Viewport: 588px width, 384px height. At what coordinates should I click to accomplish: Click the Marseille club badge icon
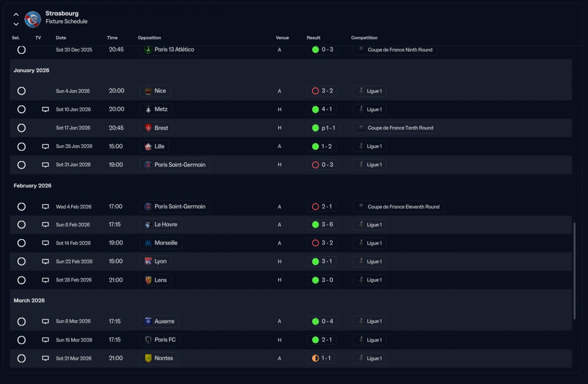pos(148,243)
